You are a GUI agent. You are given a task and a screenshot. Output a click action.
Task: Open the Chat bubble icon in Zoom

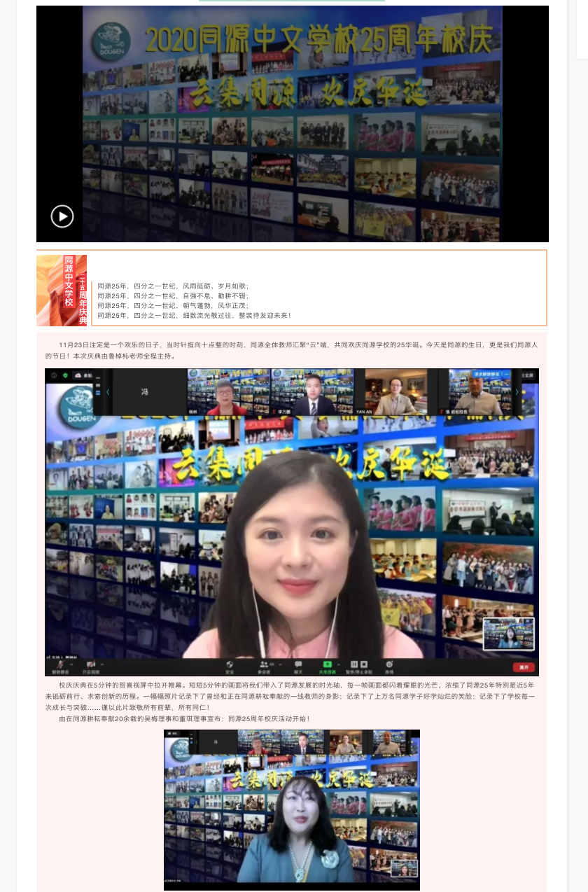click(x=298, y=664)
